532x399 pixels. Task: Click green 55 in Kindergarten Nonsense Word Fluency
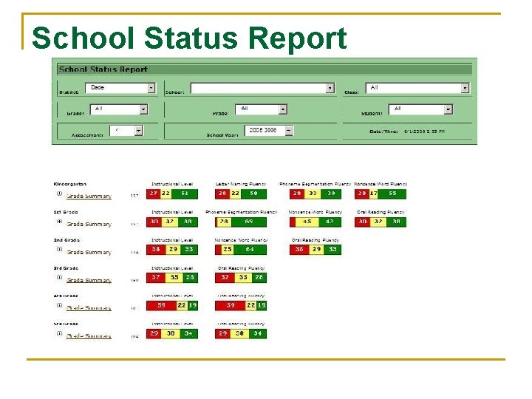tap(392, 194)
